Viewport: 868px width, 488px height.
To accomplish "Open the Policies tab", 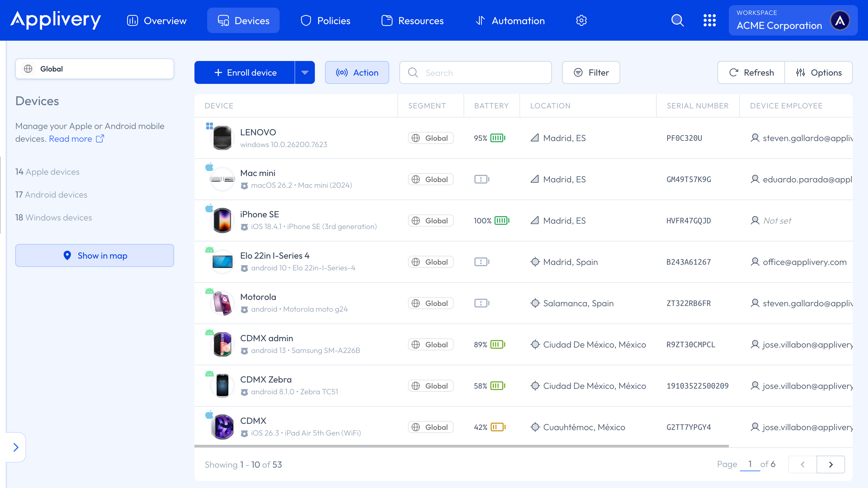I will (x=325, y=21).
